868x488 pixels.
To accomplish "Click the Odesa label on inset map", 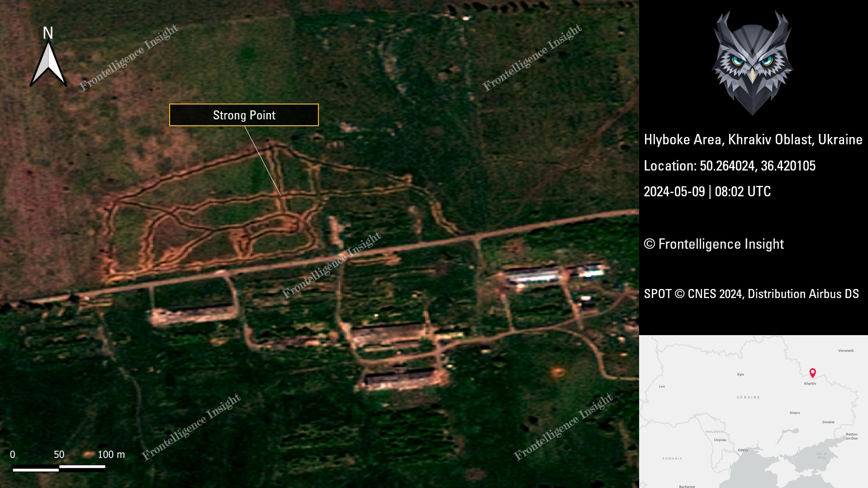I will [x=743, y=450].
